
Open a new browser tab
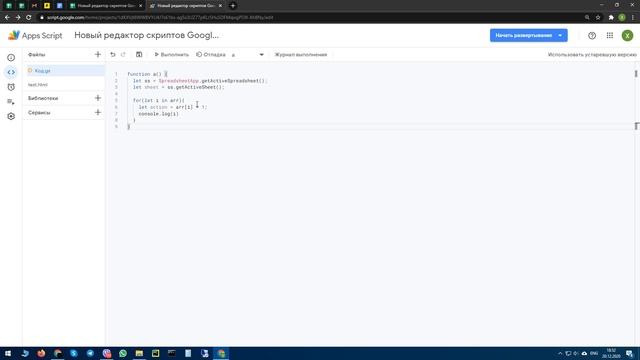point(233,6)
